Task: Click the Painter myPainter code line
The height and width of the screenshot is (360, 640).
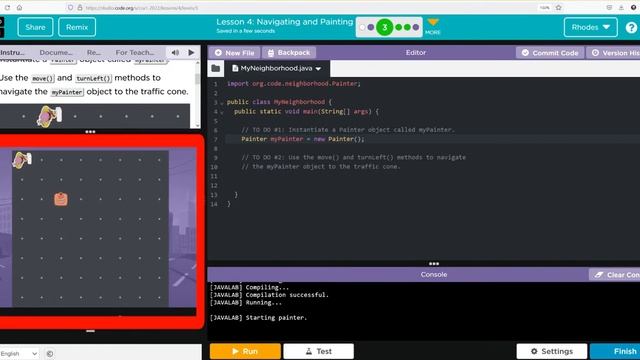Action: (x=302, y=139)
